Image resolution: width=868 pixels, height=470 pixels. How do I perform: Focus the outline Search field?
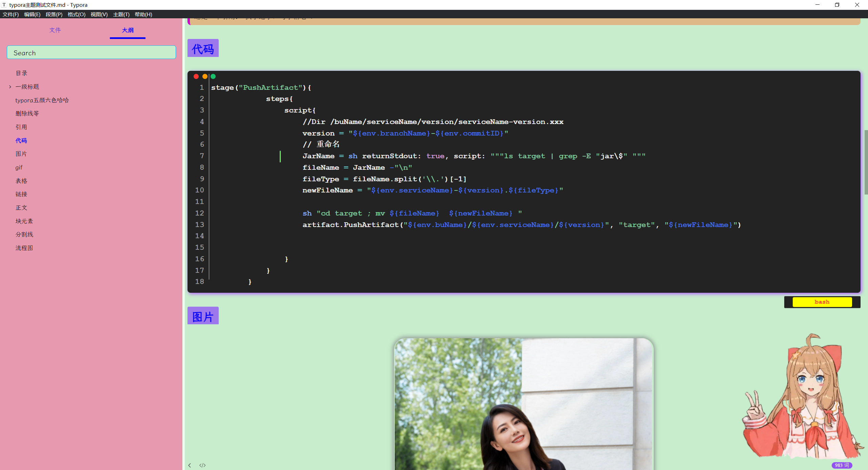pyautogui.click(x=91, y=53)
